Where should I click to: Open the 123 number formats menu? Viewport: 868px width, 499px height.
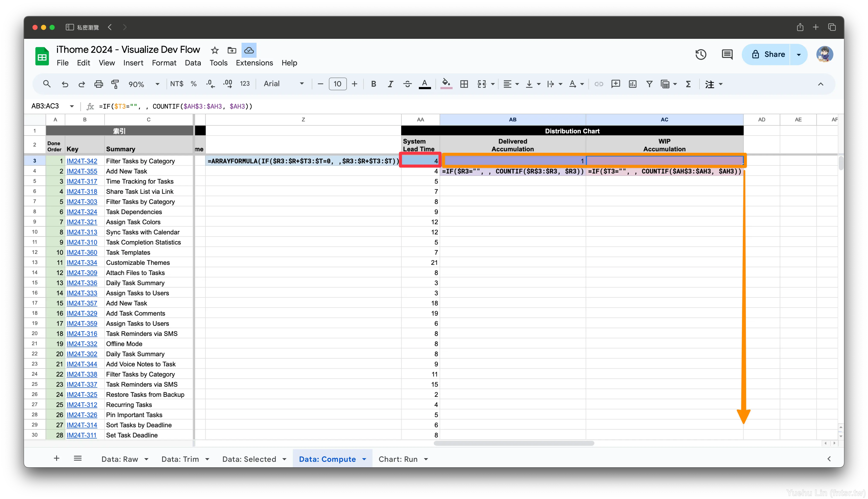[x=245, y=84]
